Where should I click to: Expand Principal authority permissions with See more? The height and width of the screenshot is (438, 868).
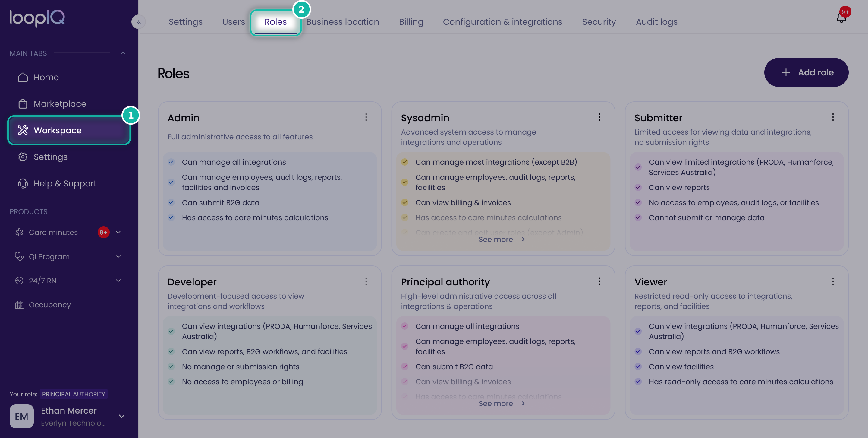502,404
